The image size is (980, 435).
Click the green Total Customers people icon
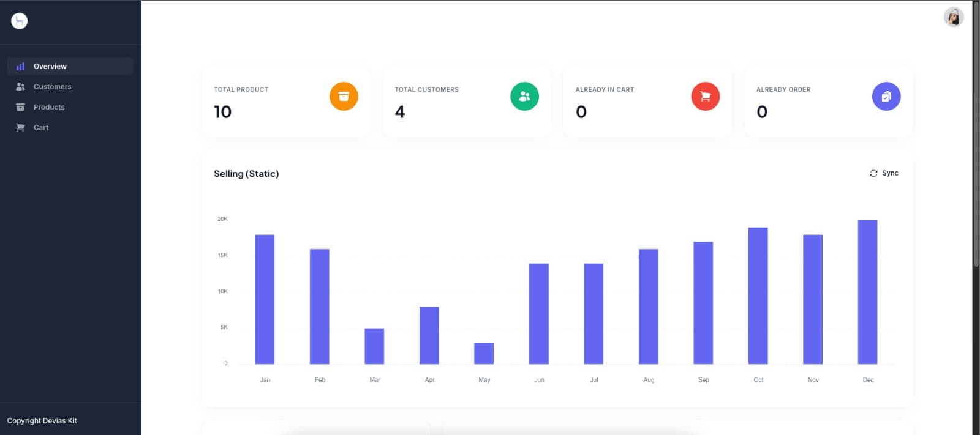coord(524,96)
